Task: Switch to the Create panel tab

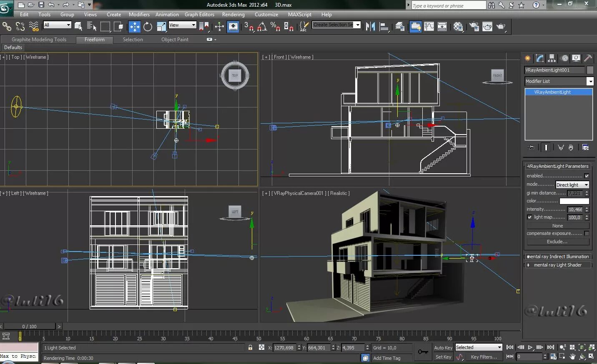Action: coord(528,58)
